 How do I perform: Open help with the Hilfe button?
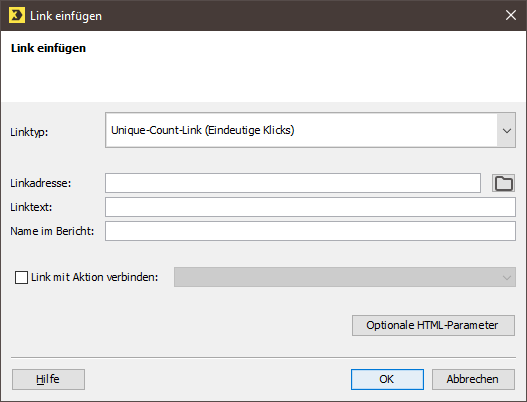[x=48, y=379]
